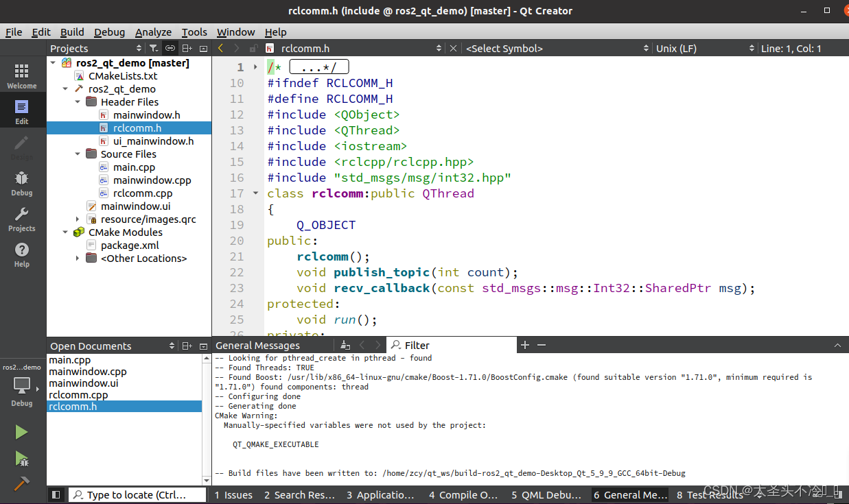Show the 4 Compile Output pane
The width and height of the screenshot is (849, 504).
coord(463,494)
